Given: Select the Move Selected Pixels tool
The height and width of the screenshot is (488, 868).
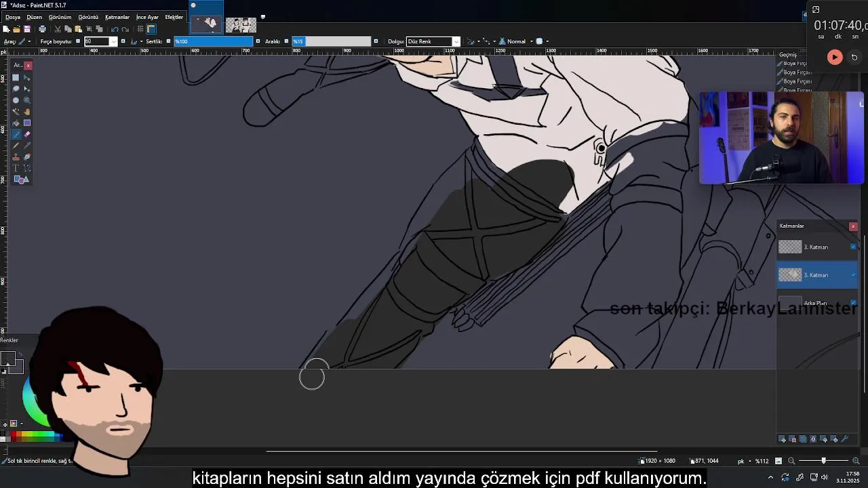Looking at the screenshot, I should coord(27,77).
